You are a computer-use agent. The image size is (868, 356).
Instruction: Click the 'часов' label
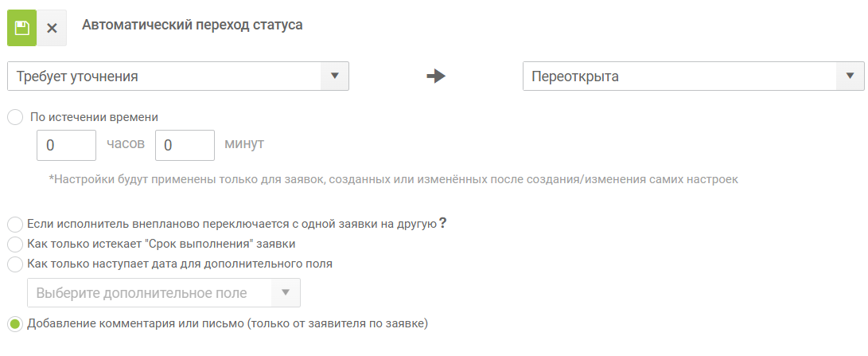coord(126,143)
